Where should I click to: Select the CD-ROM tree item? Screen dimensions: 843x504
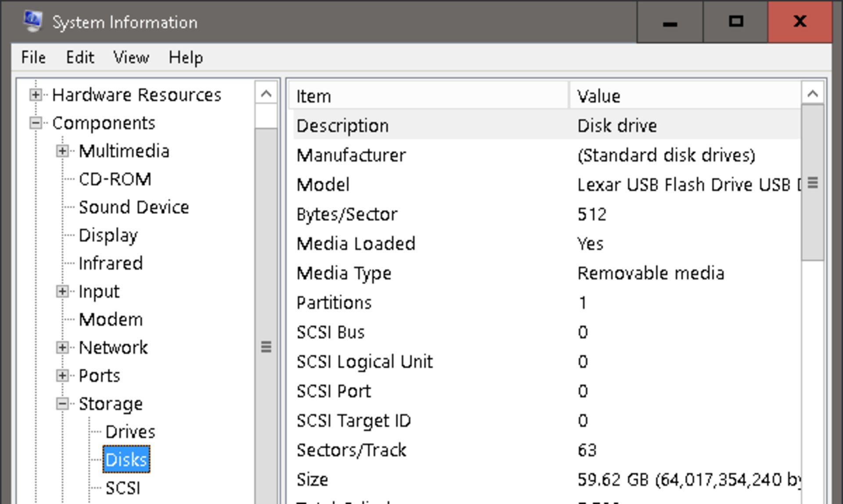[x=115, y=179]
